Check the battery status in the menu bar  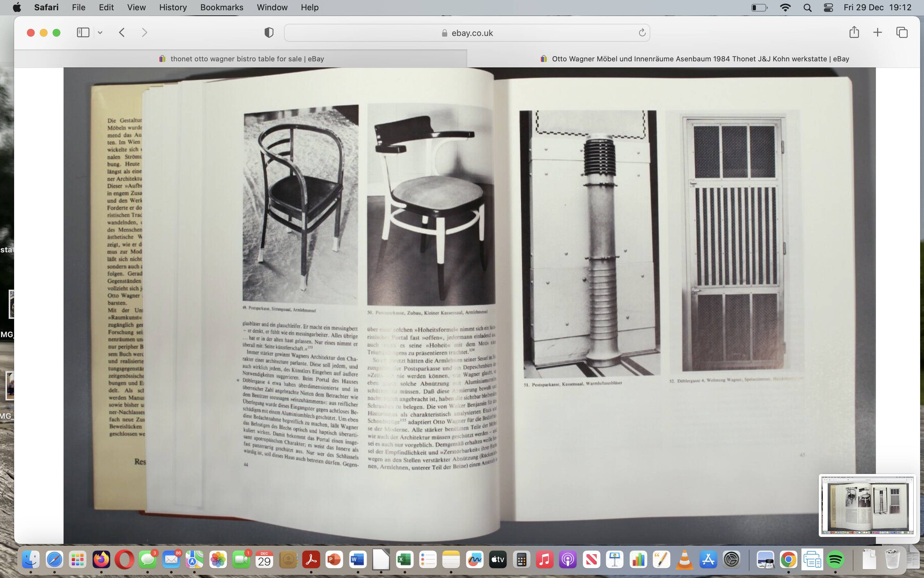point(759,8)
